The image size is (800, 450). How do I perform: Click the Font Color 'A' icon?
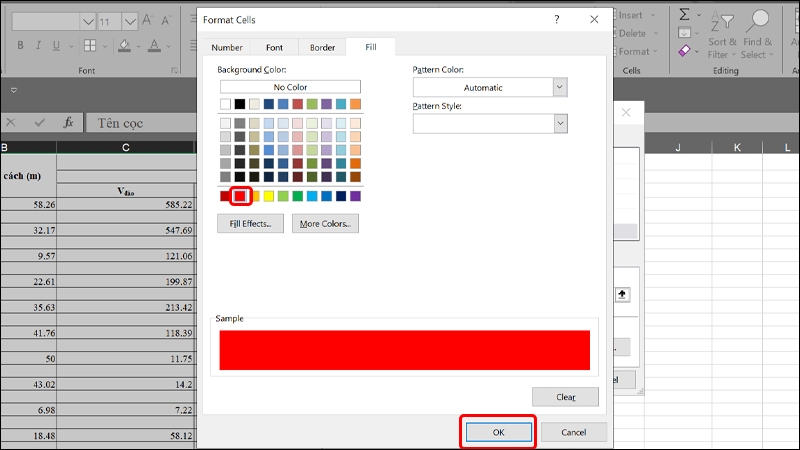(154, 45)
